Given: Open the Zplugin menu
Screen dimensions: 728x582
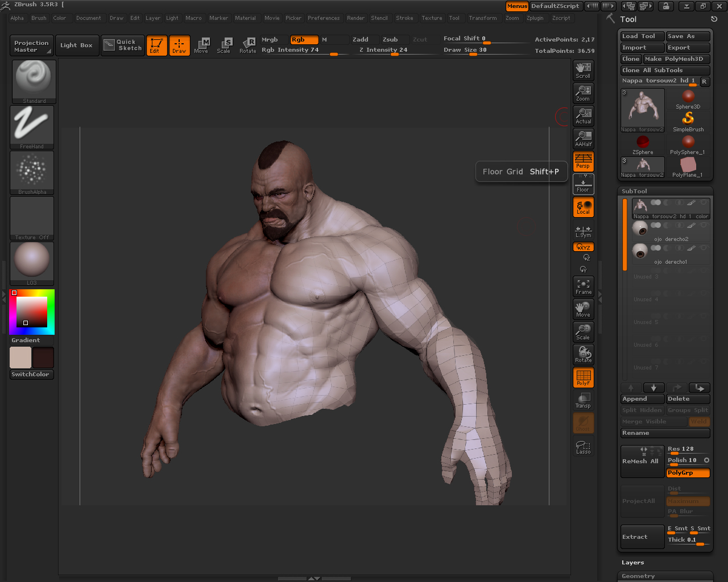Looking at the screenshot, I should tap(535, 18).
